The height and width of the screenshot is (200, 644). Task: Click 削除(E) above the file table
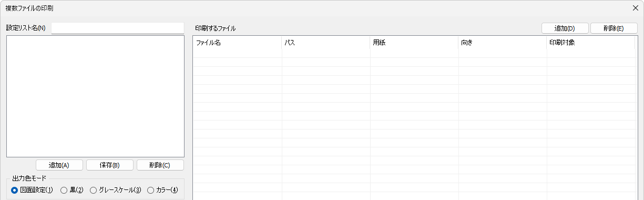point(614,28)
